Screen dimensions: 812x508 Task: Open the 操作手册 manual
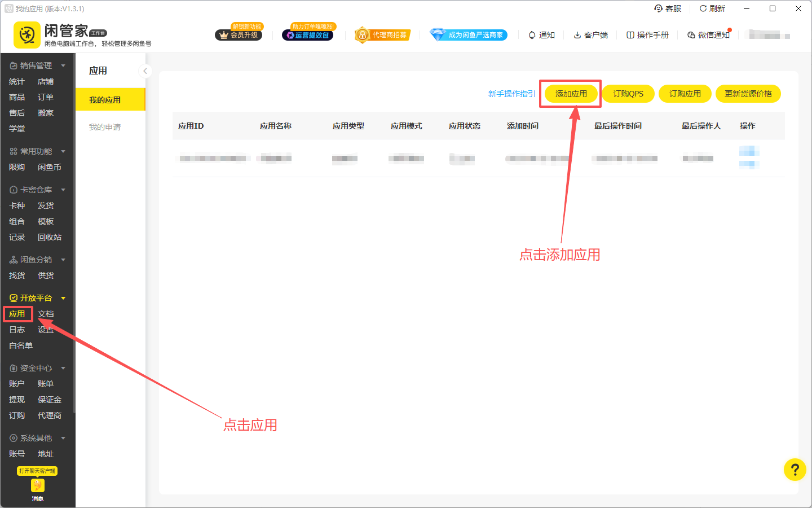647,35
